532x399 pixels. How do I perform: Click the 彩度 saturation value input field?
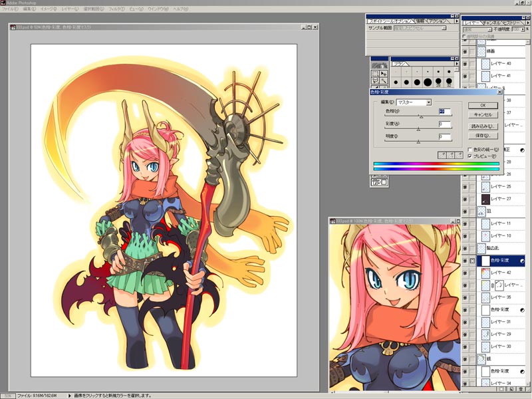pyautogui.click(x=445, y=124)
